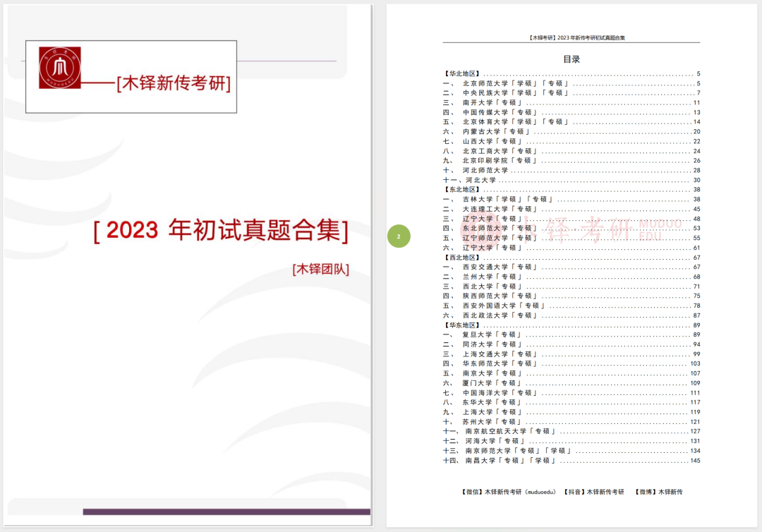Click the 南京大学「专硕」 entry

571,373
